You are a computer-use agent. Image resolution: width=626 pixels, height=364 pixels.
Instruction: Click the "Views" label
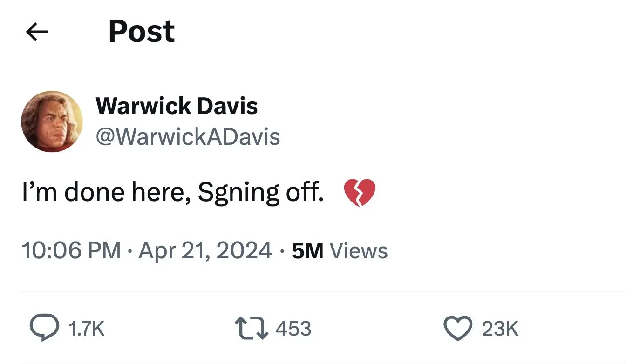point(359,251)
